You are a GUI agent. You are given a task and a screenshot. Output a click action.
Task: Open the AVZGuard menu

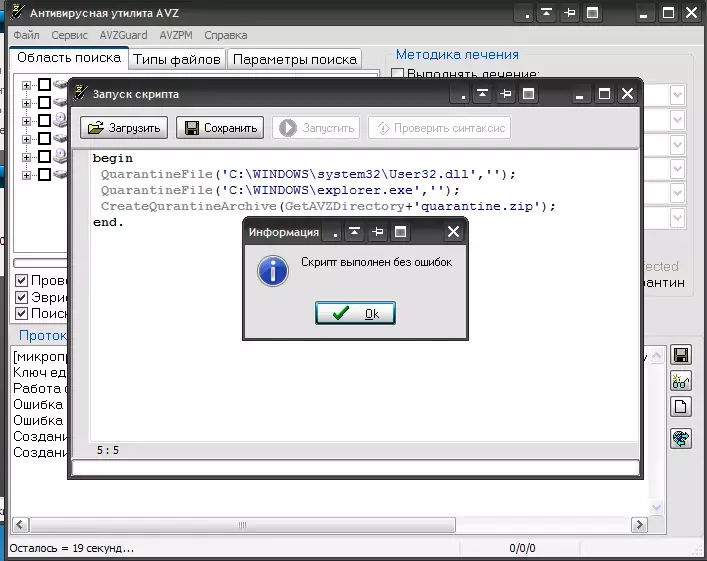123,35
